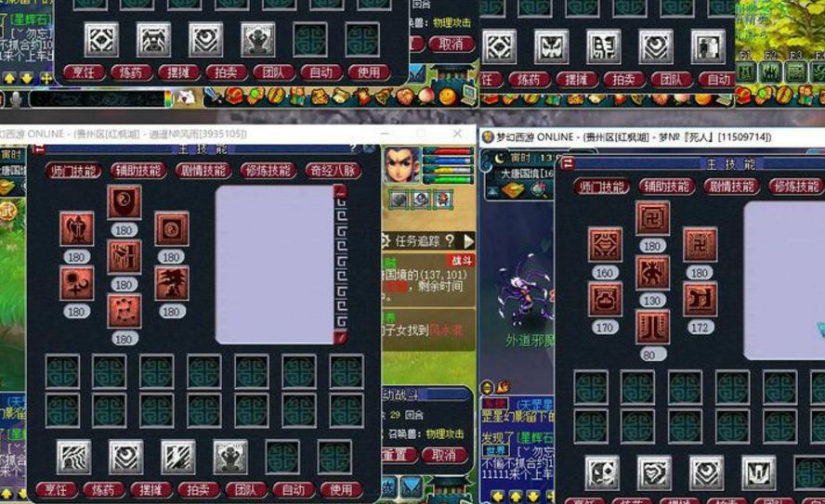The image size is (825, 504).
Task: Open the 剧情技能 tab in 死人 window
Action: tap(731, 186)
